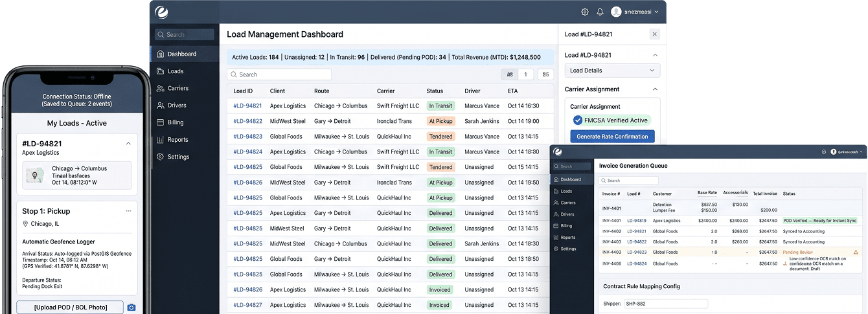Sort table by Carrier column header

point(385,91)
